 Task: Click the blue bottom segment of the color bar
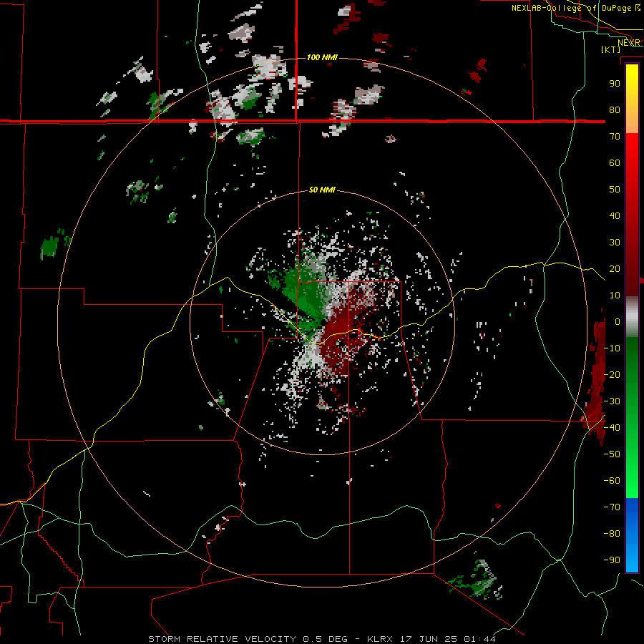click(x=632, y=535)
